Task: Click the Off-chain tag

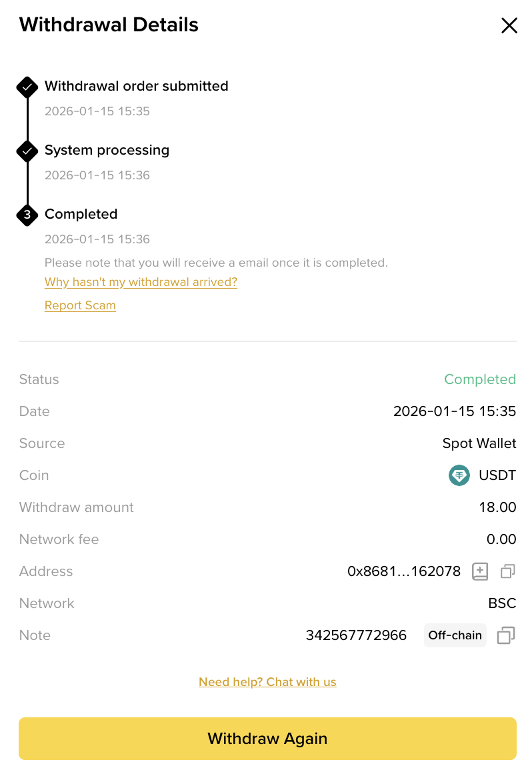Action: pyautogui.click(x=455, y=635)
